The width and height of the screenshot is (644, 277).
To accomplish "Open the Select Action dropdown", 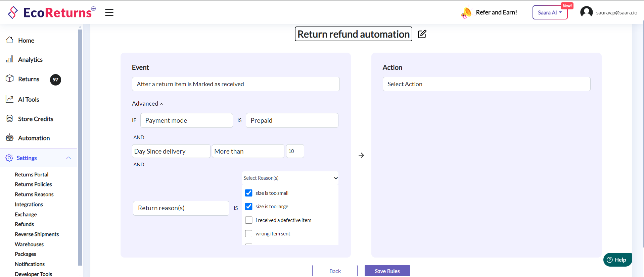I will (486, 84).
